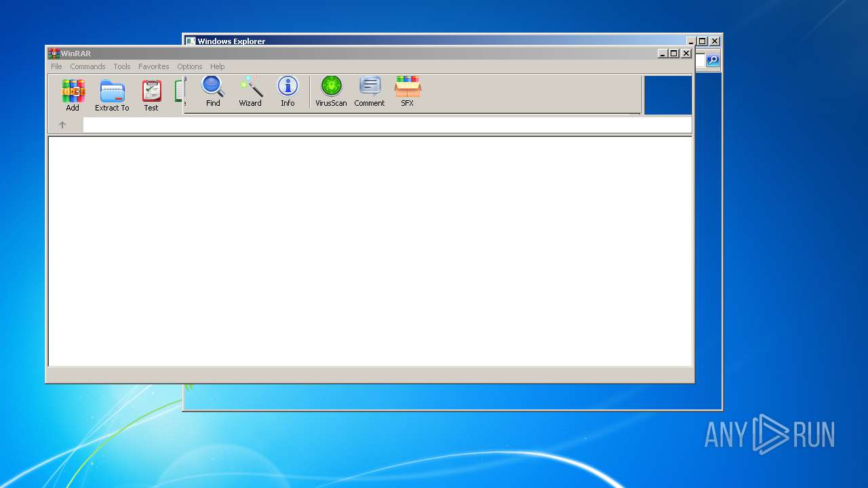The width and height of the screenshot is (868, 488).
Task: Click the Windows Explorer title bar icon
Action: 191,41
